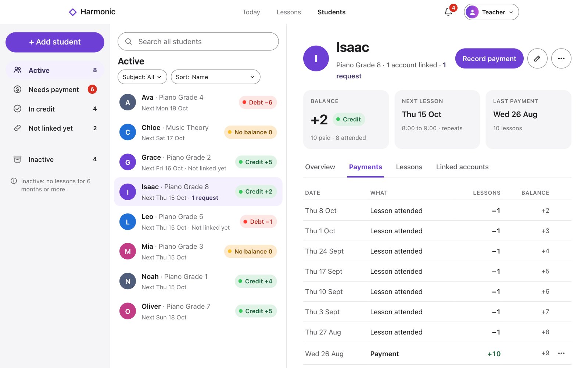Open the Teacher account dropdown
Viewport: 588px width, 368px height.
pyautogui.click(x=491, y=12)
